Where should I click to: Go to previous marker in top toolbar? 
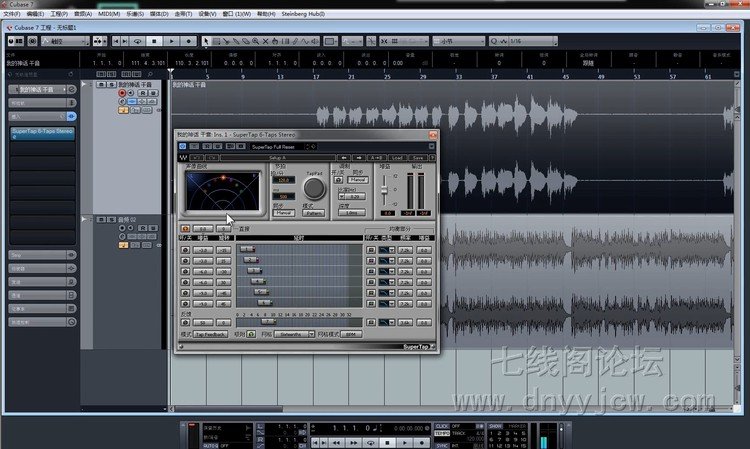point(116,42)
